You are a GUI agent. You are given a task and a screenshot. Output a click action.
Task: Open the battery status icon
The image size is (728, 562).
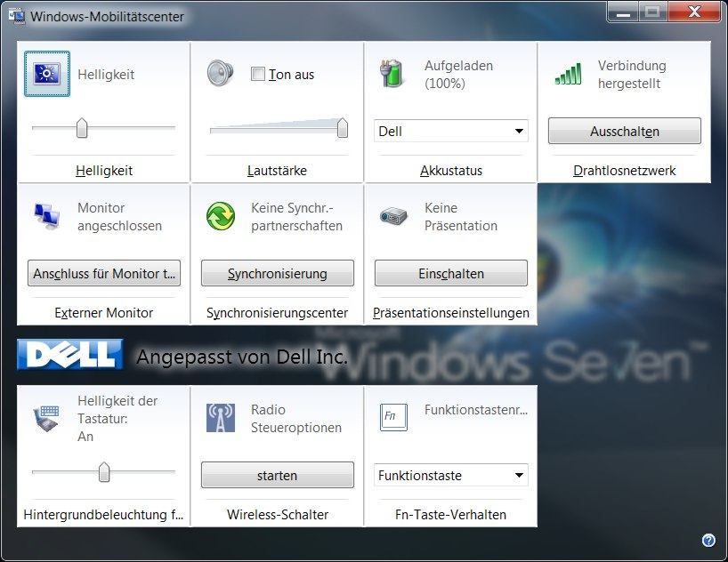click(392, 73)
